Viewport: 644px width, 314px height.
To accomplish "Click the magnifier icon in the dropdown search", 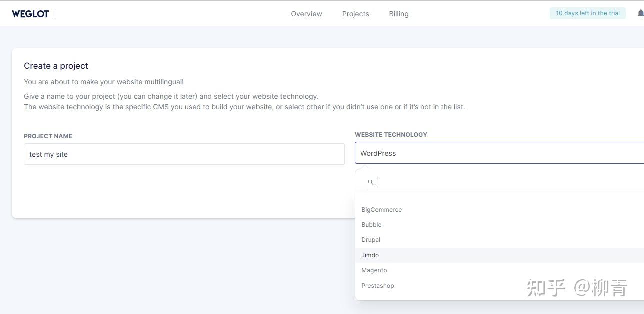I will [x=370, y=182].
